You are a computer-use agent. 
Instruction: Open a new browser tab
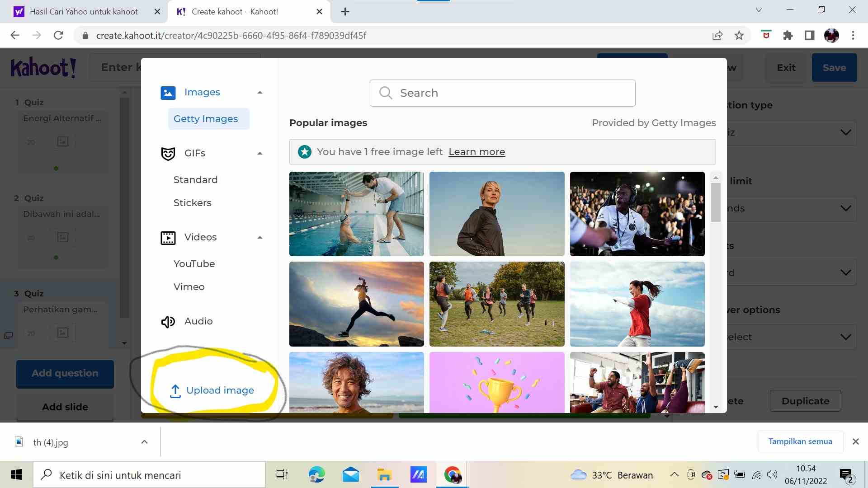[345, 12]
